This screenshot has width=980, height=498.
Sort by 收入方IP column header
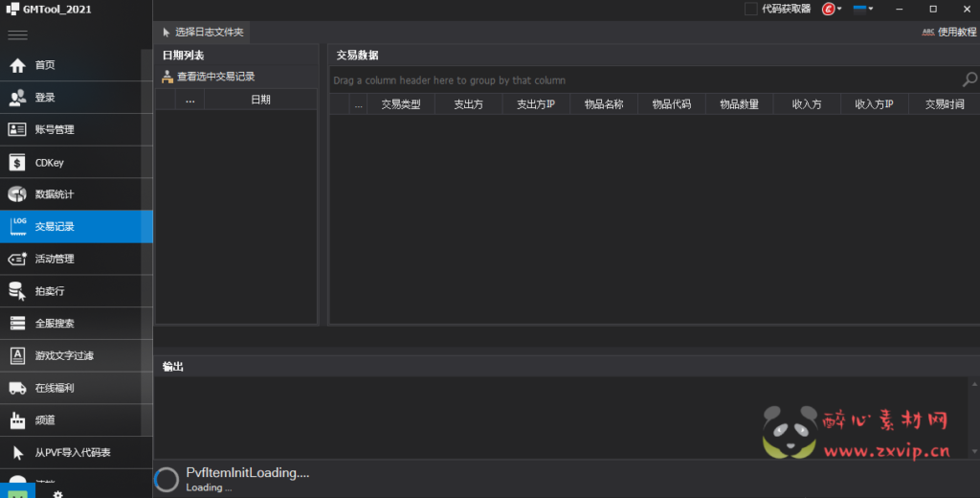(875, 104)
